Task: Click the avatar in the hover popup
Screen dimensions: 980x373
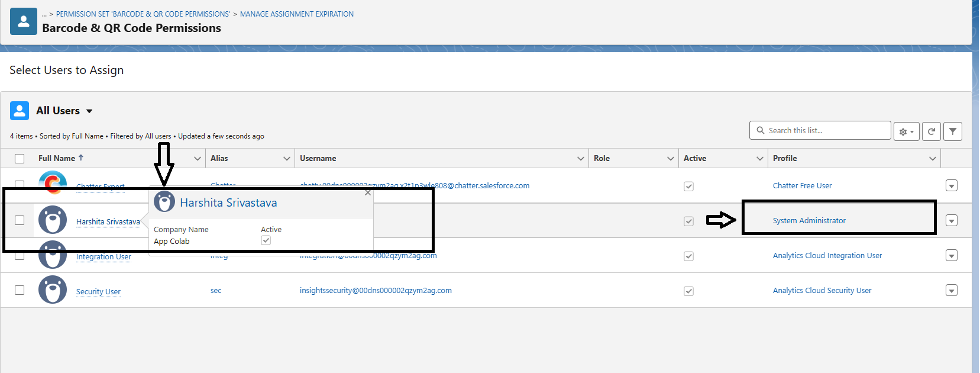Action: [x=164, y=202]
